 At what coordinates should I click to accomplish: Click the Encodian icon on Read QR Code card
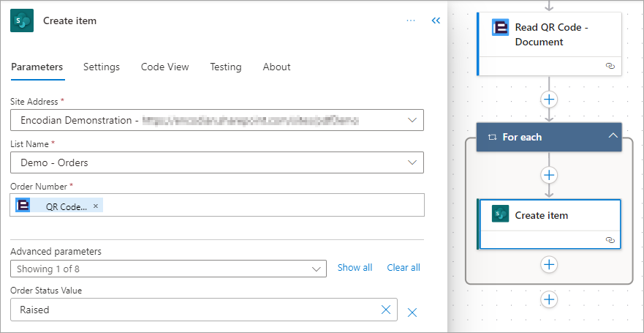(x=500, y=28)
